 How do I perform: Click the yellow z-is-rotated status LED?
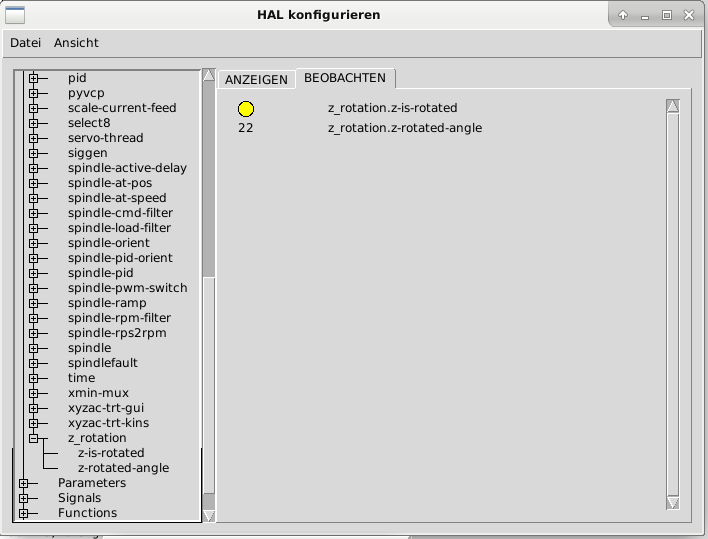[x=246, y=109]
